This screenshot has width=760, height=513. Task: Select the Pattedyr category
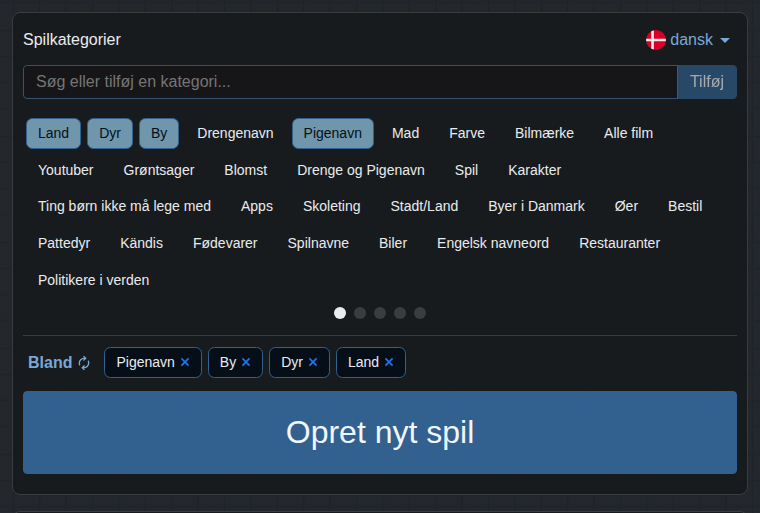(x=64, y=243)
